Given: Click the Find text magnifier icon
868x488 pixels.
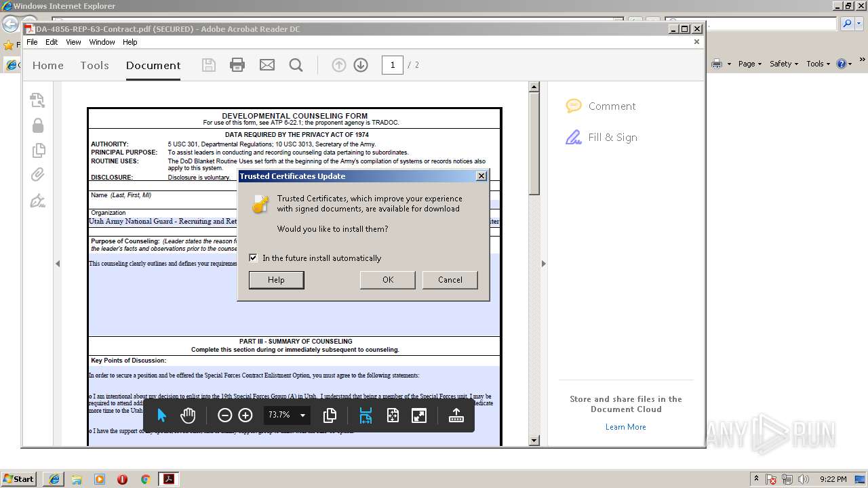Looking at the screenshot, I should 296,65.
